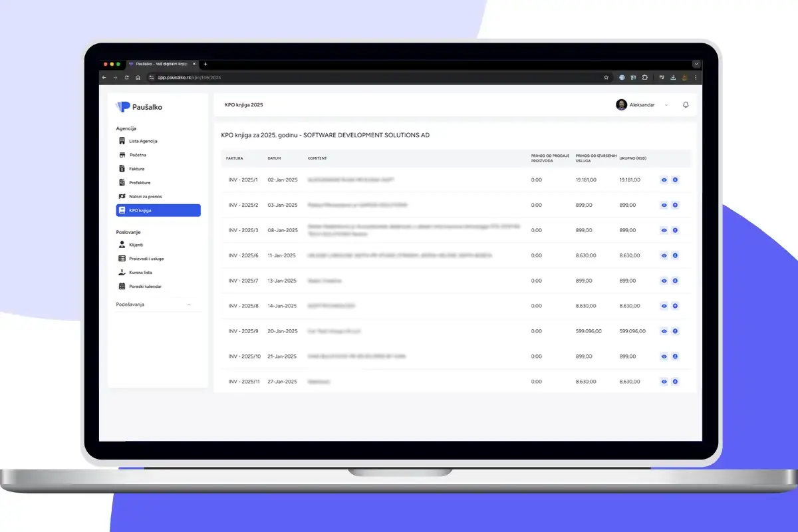Bookmark the page with the star icon
The width and height of the screenshot is (798, 532).
click(606, 77)
